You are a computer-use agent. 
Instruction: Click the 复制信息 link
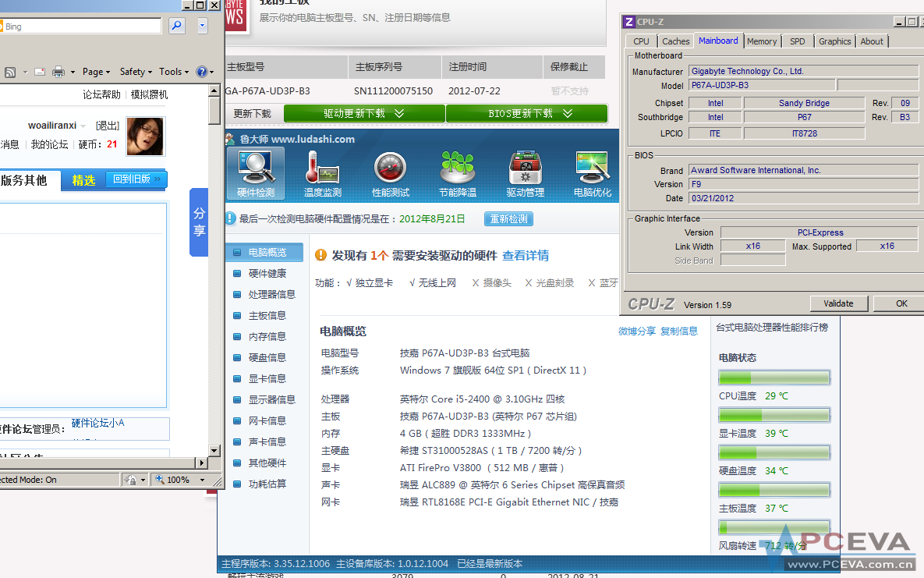point(679,331)
